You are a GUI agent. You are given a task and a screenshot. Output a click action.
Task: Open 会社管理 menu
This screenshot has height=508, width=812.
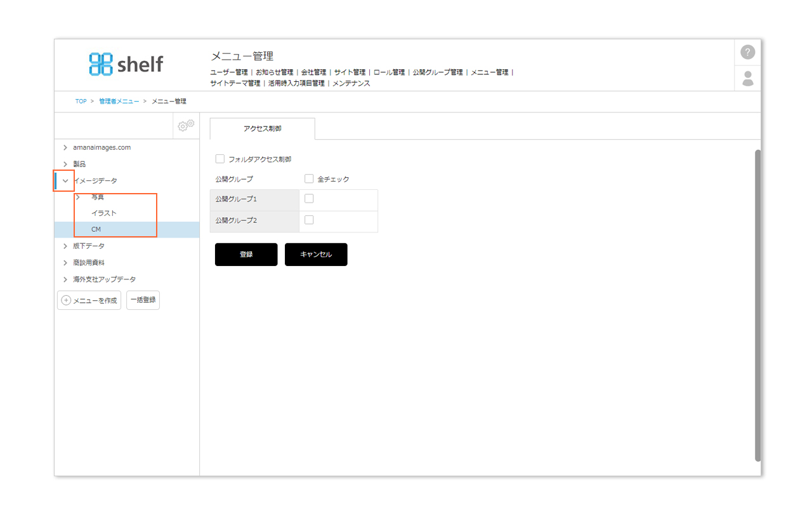point(314,72)
